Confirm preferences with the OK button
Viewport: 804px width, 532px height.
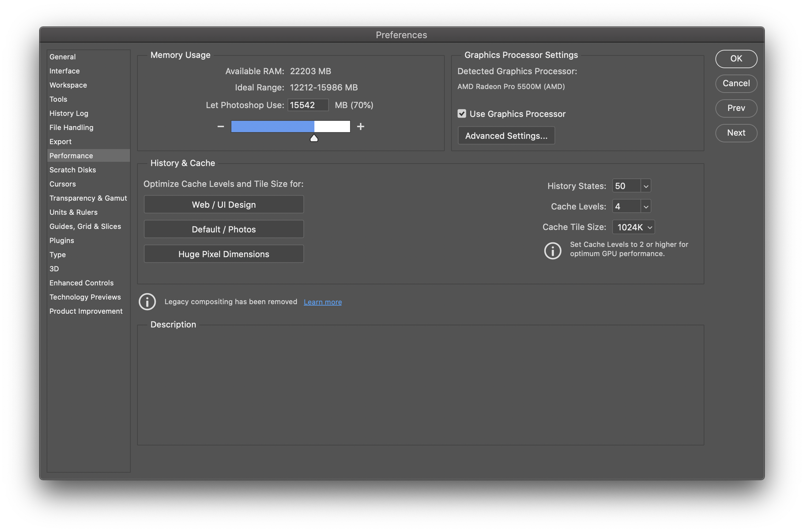pyautogui.click(x=736, y=59)
